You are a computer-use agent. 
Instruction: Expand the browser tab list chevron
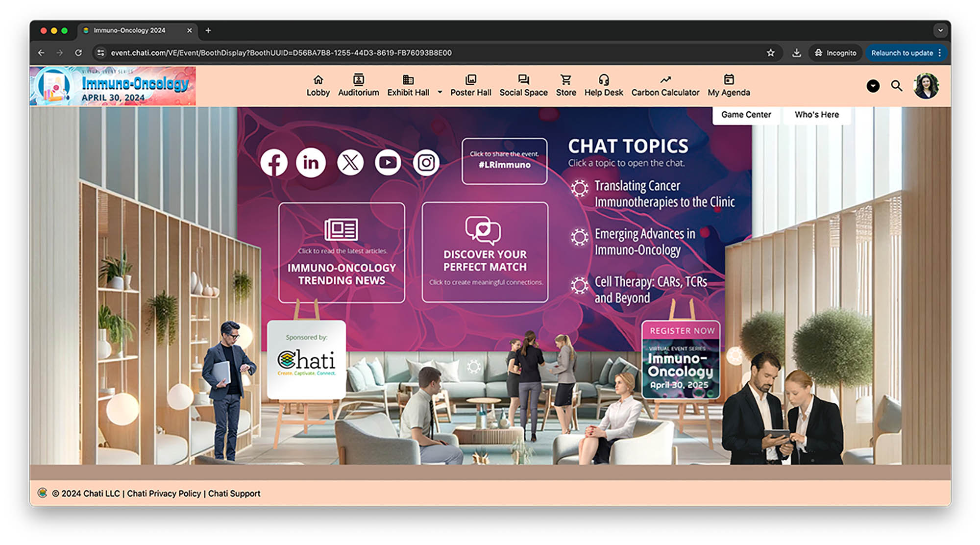(940, 30)
